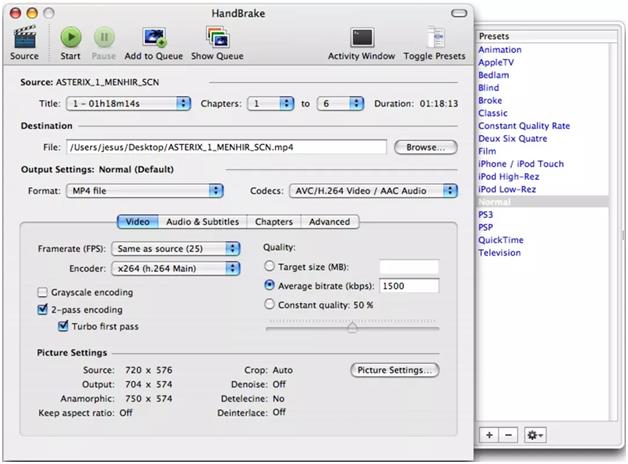Open the Source clapperboard icon
628x464 pixels.
pyautogui.click(x=24, y=38)
